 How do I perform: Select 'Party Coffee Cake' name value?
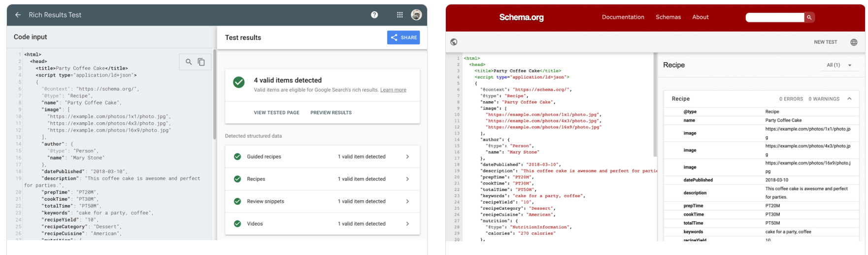[x=783, y=120]
